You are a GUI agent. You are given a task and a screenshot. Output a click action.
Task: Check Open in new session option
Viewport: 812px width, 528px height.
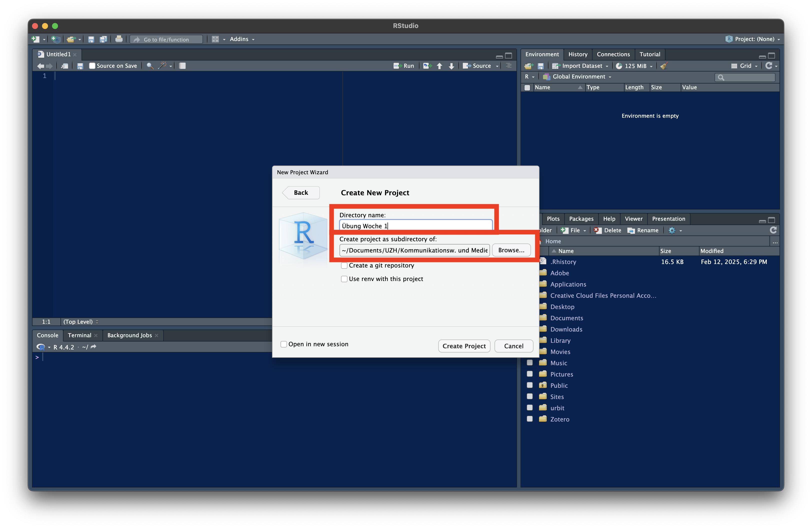click(x=283, y=344)
